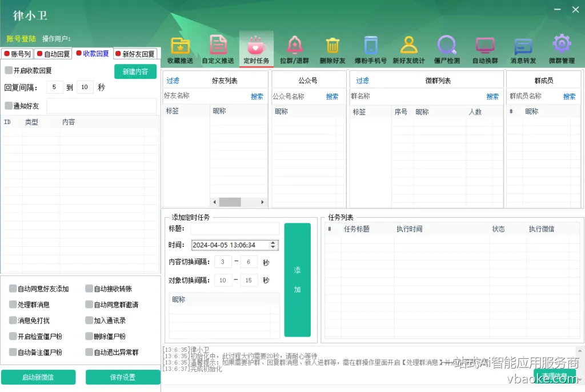The image size is (585, 392).
Task: Click 过滤 in the 微群列表 panel
Action: point(362,81)
